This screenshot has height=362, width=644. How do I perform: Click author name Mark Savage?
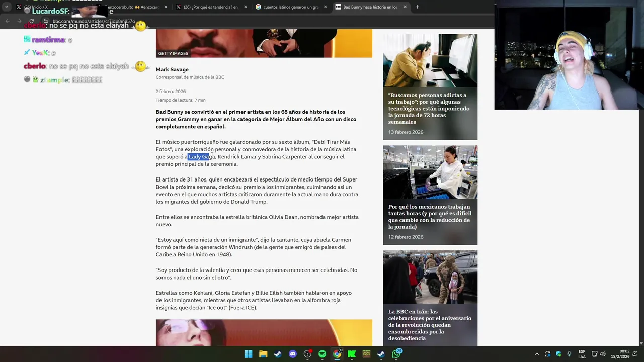(172, 70)
